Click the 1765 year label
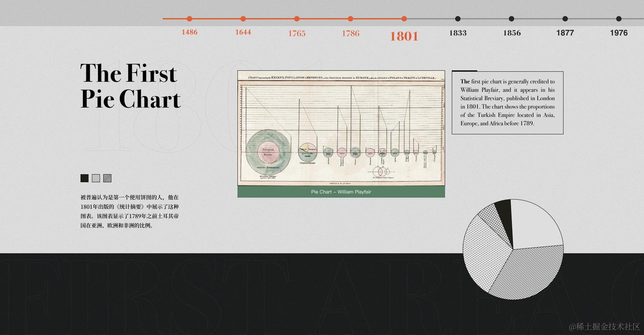 coord(297,33)
